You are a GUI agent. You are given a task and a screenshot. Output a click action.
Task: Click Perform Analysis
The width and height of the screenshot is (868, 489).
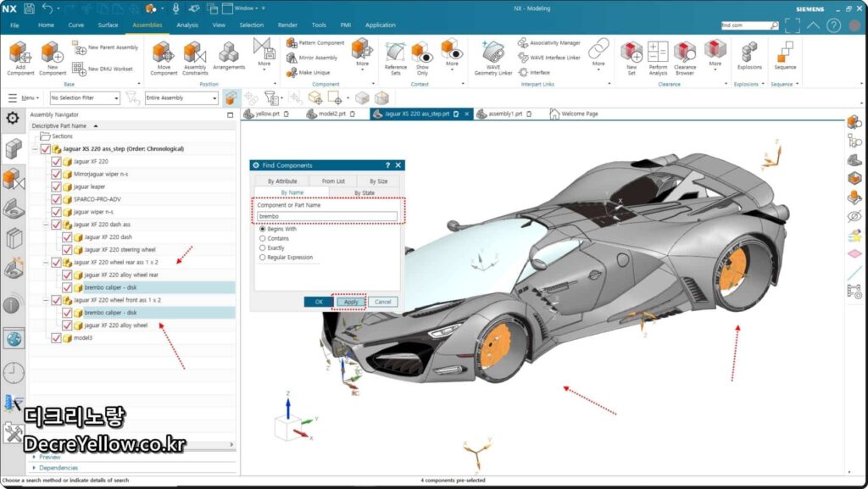coord(658,58)
